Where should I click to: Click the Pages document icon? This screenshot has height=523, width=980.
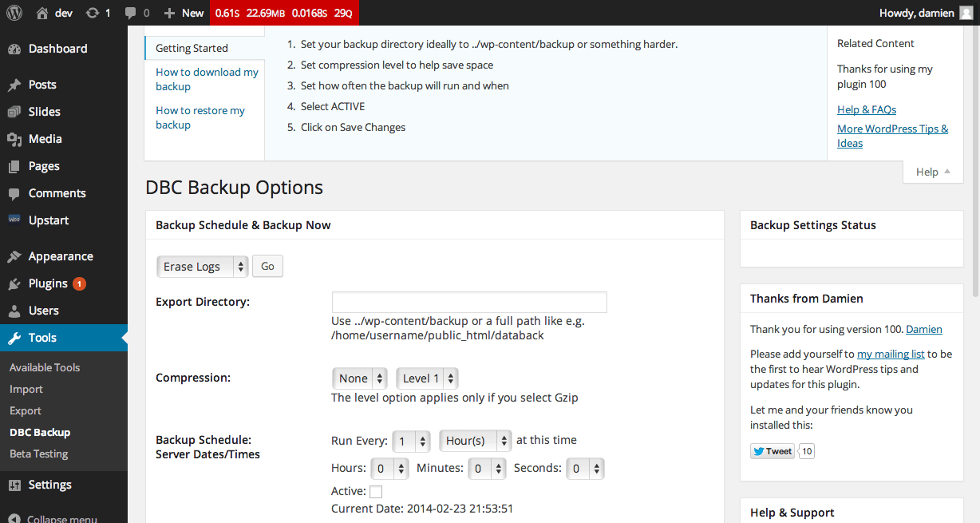[14, 166]
